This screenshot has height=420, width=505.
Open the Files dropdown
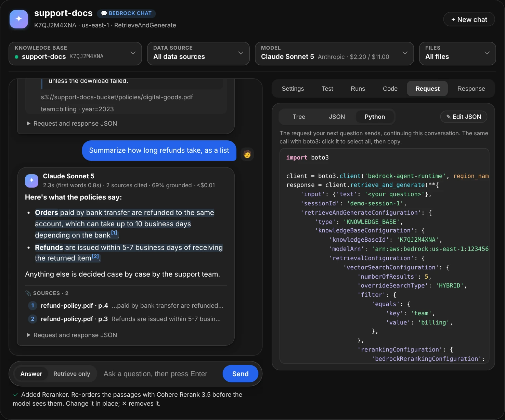click(x=457, y=53)
